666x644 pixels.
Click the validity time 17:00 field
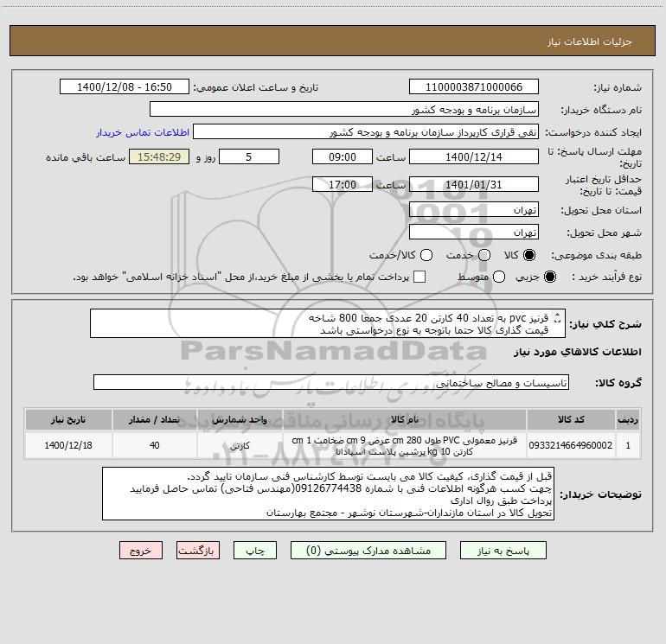click(343, 184)
